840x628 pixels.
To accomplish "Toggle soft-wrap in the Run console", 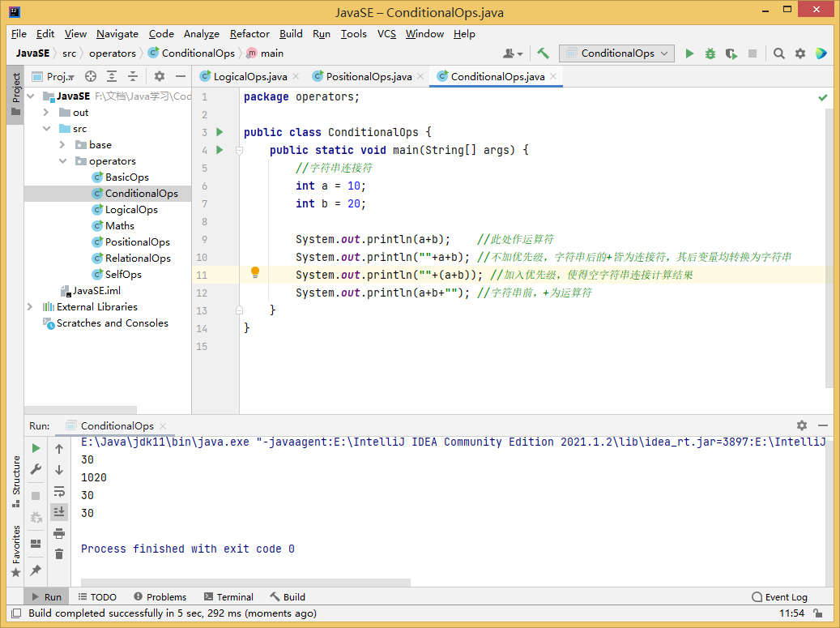I will tap(59, 491).
